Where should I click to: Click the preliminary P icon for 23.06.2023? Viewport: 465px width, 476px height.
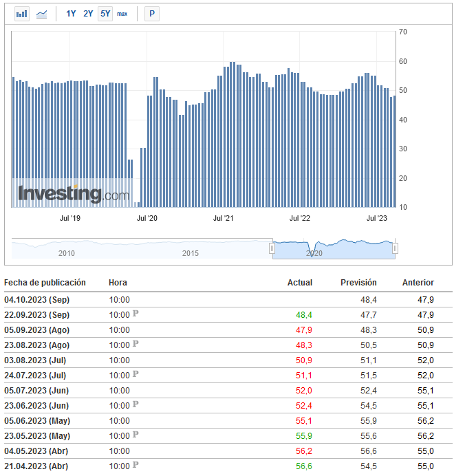136,404
